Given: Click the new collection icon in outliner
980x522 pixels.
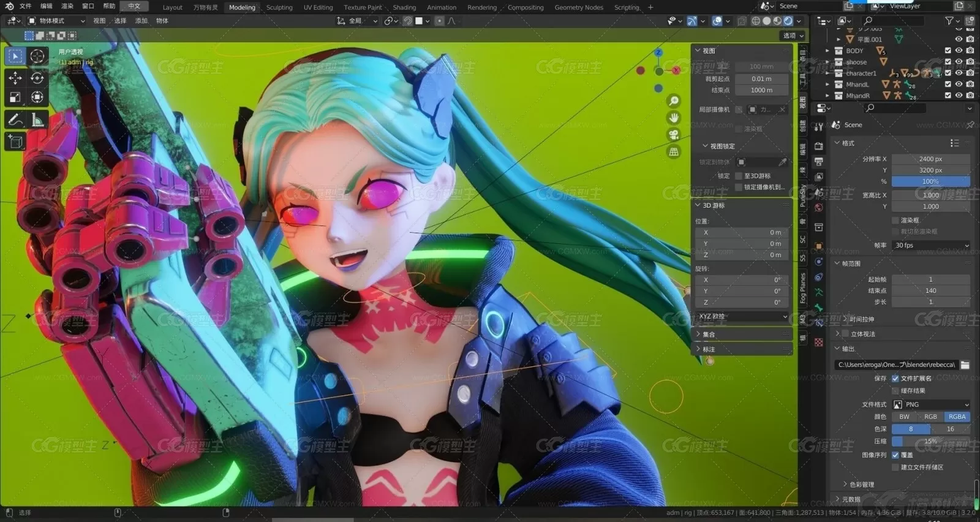Looking at the screenshot, I should point(970,21).
